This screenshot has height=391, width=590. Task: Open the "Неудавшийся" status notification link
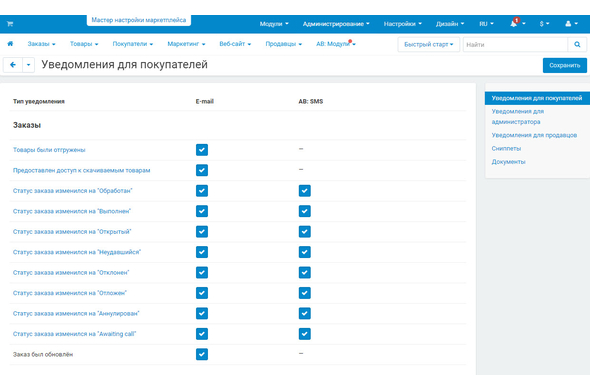click(x=77, y=252)
